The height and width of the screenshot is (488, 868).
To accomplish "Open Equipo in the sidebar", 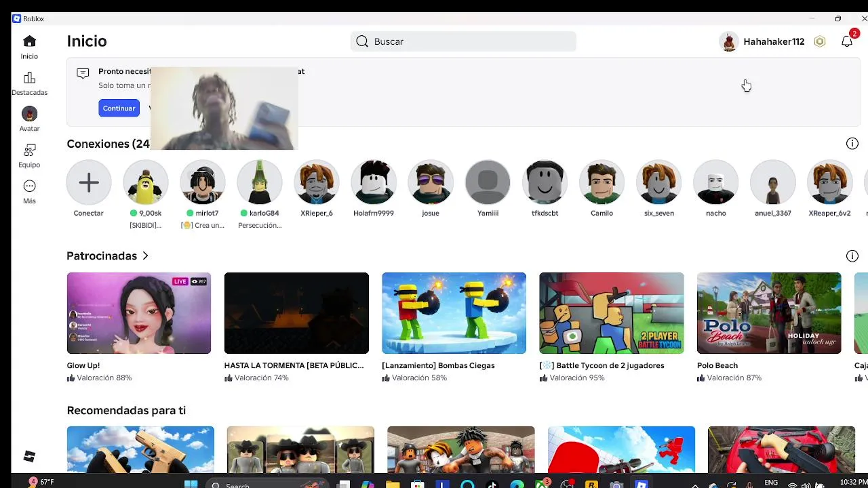I will [29, 150].
